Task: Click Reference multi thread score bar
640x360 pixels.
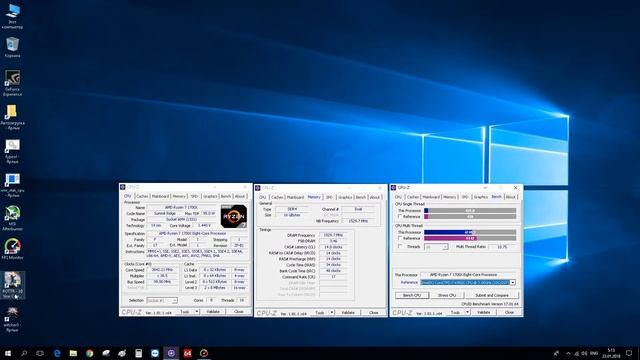Action: (x=470, y=238)
